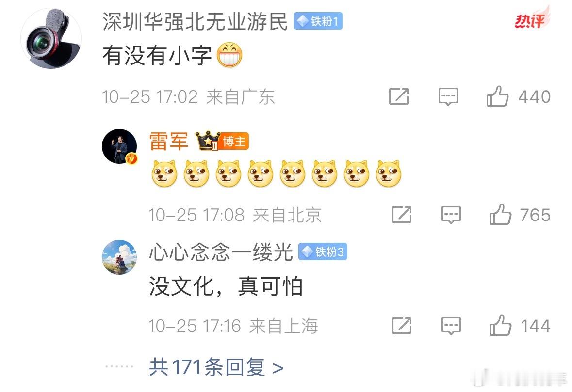
Task: Share the 有没有小字 comment
Action: pyautogui.click(x=399, y=96)
